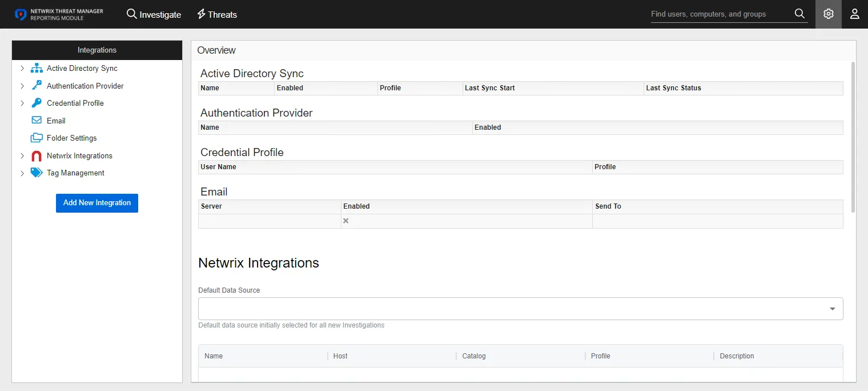Click the Email envelope icon
The height and width of the screenshot is (391, 868).
click(x=37, y=121)
